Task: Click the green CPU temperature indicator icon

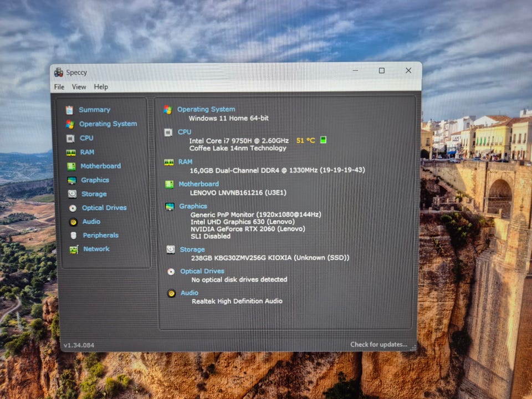Action: (323, 140)
